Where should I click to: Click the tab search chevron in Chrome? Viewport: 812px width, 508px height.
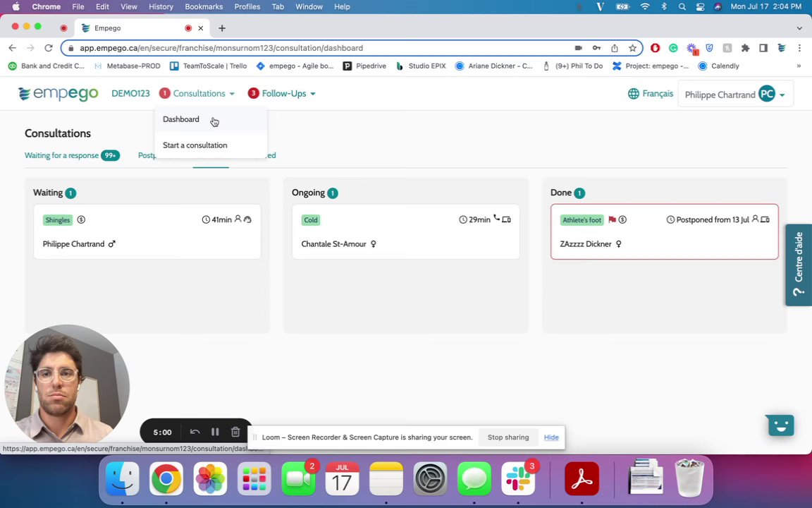coord(799,28)
